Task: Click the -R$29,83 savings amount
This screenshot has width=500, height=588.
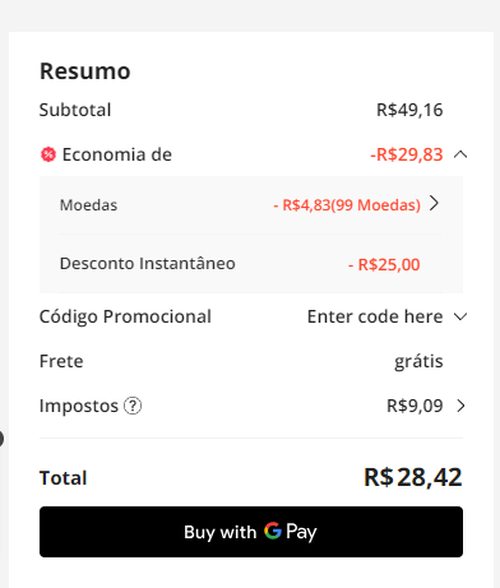Action: [x=407, y=154]
